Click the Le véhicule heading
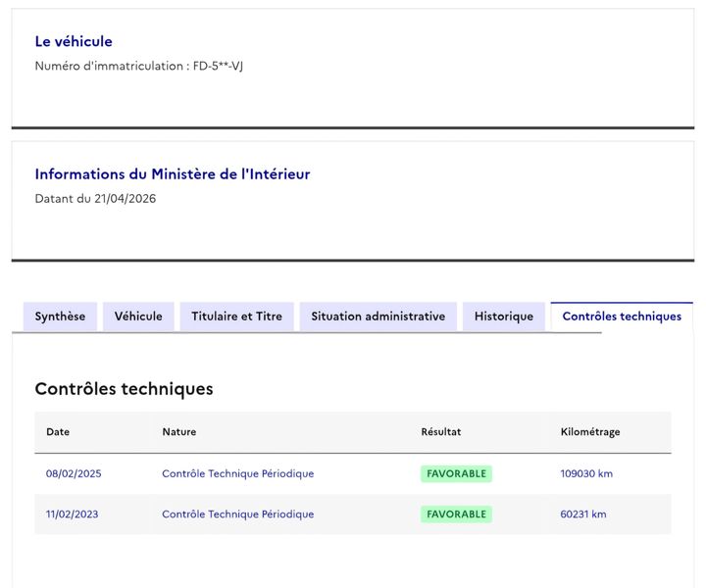This screenshot has height=588, width=706. 74,41
